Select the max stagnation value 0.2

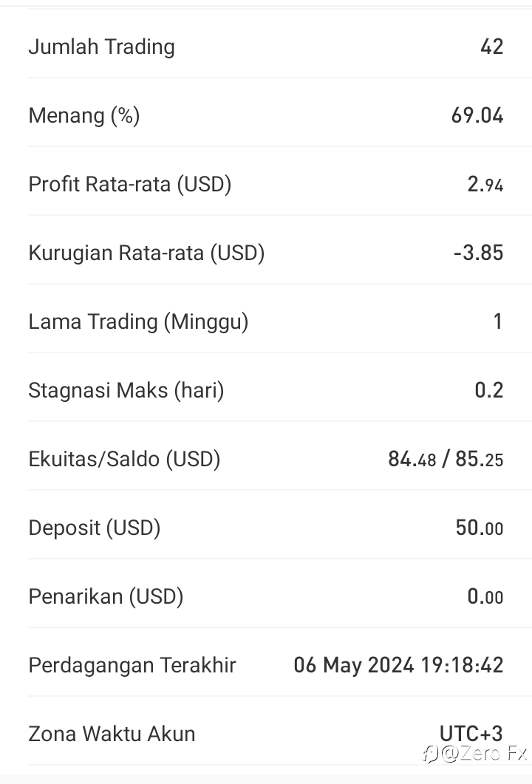click(x=488, y=390)
